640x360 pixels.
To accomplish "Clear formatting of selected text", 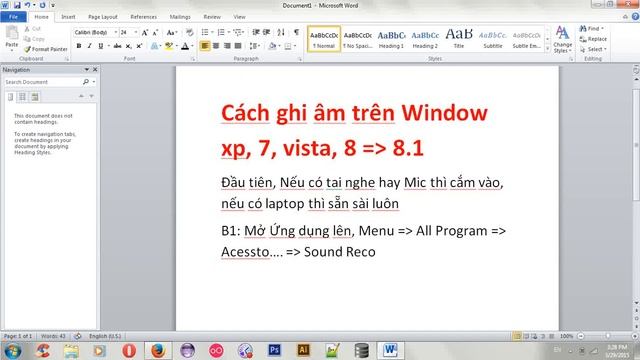I will (x=189, y=32).
